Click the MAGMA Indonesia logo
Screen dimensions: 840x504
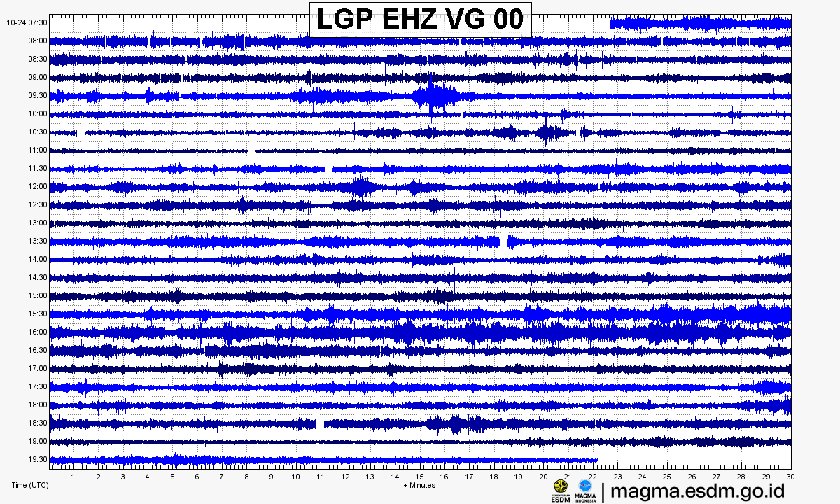click(585, 490)
